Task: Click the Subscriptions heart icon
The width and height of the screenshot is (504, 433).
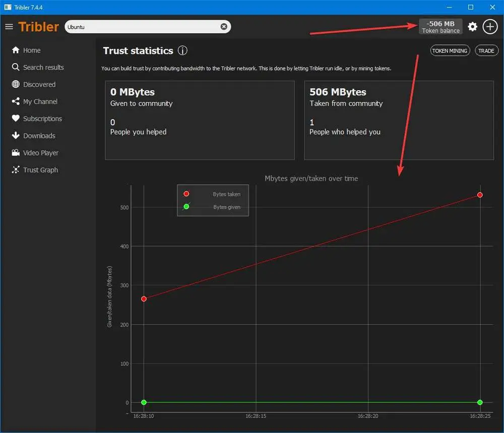Action: click(x=16, y=118)
